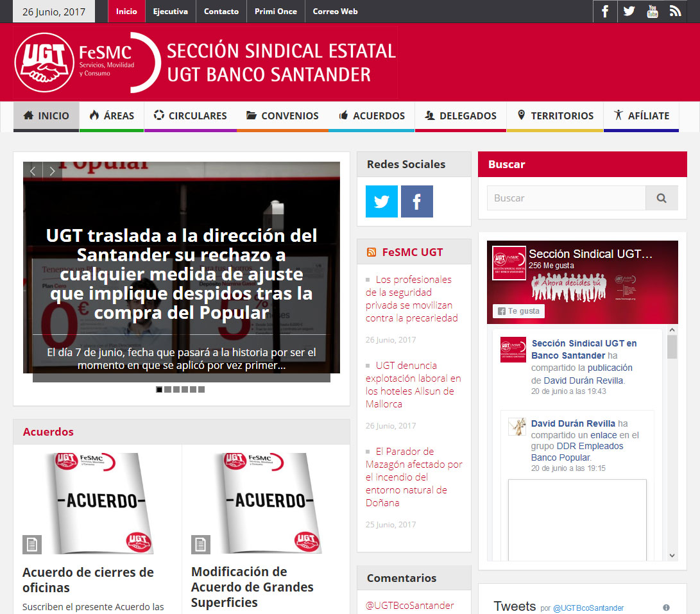Open Contacto in the top bar
Viewport: 700px width, 614px height.
click(221, 11)
